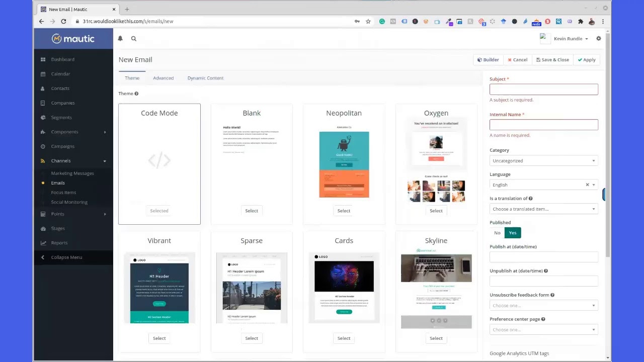The height and width of the screenshot is (362, 644).
Task: Click Save & Close button
Action: tap(552, 60)
